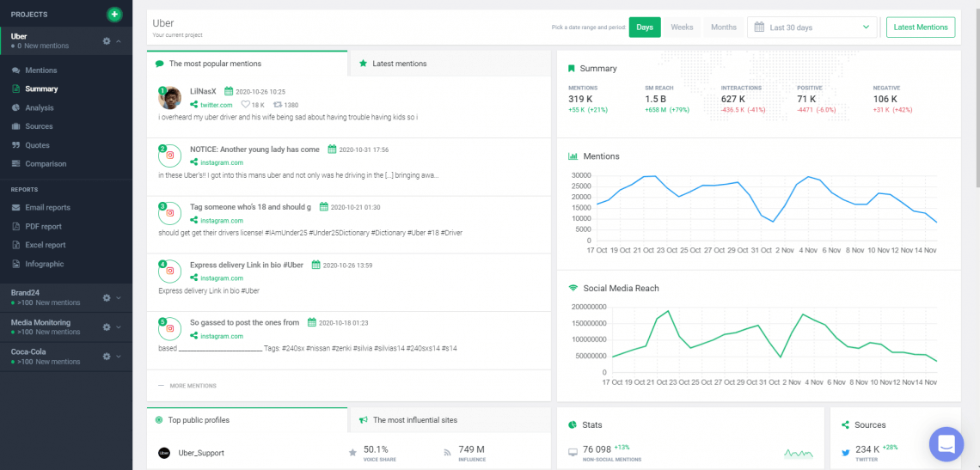
Task: Click the heart likes icon on LilNasX mention
Action: tap(245, 105)
